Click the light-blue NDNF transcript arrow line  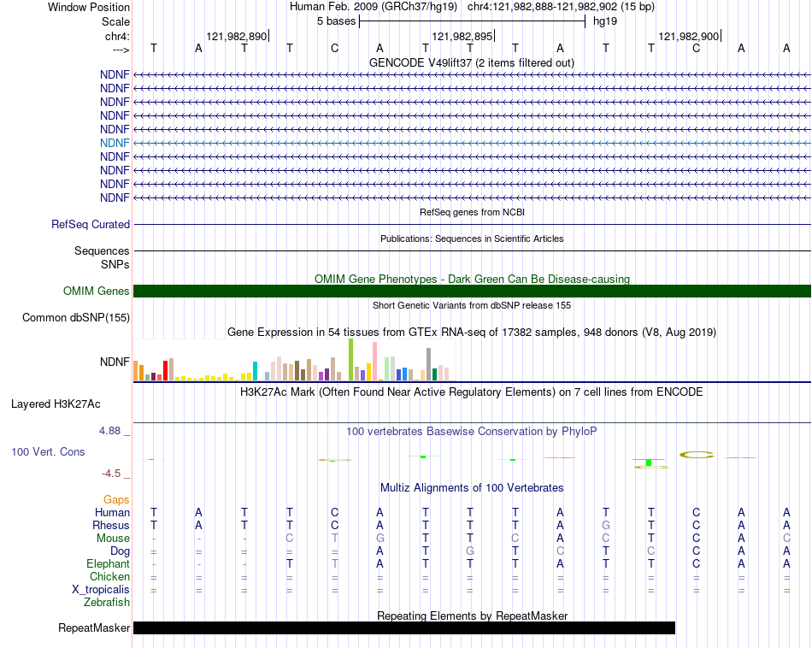473,143
